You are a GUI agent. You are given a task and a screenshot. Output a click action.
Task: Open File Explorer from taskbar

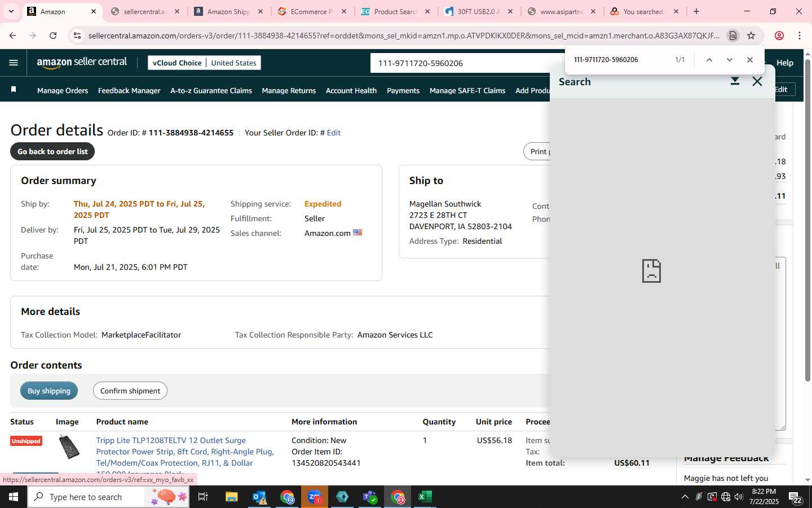point(232,497)
